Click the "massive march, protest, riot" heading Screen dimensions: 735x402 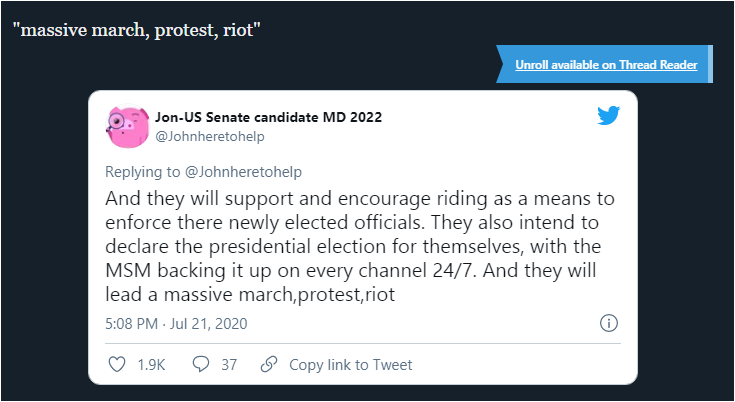pyautogui.click(x=136, y=30)
